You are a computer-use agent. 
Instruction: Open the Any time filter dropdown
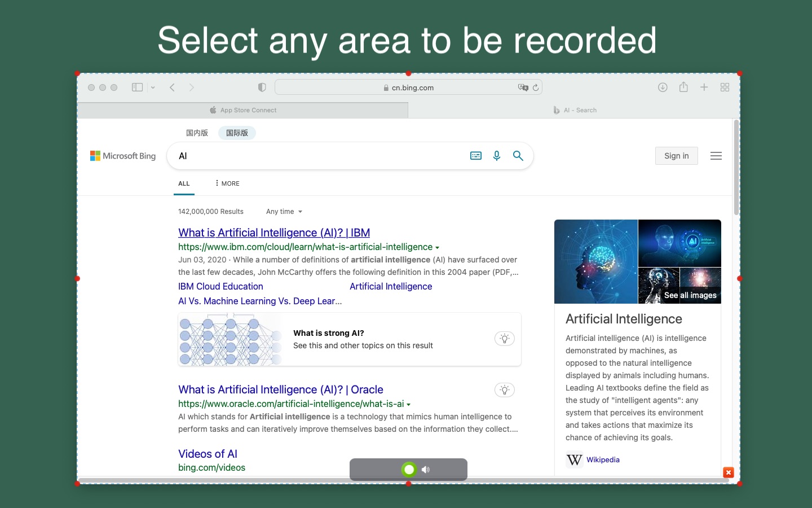(x=284, y=212)
